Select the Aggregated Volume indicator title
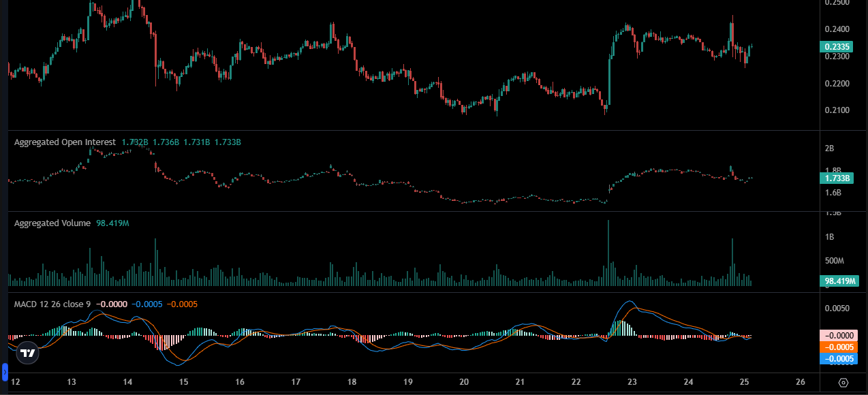This screenshot has height=395, width=868. point(52,223)
